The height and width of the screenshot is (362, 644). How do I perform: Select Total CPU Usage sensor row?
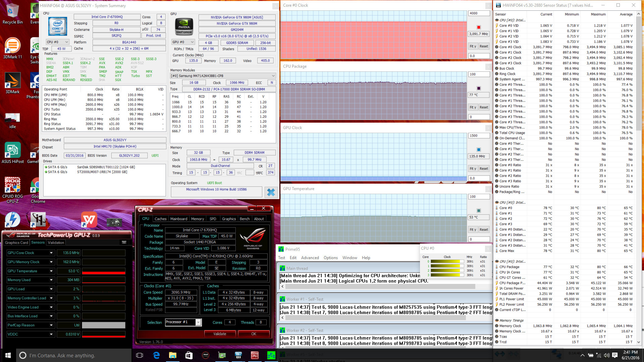pyautogui.click(x=565, y=133)
